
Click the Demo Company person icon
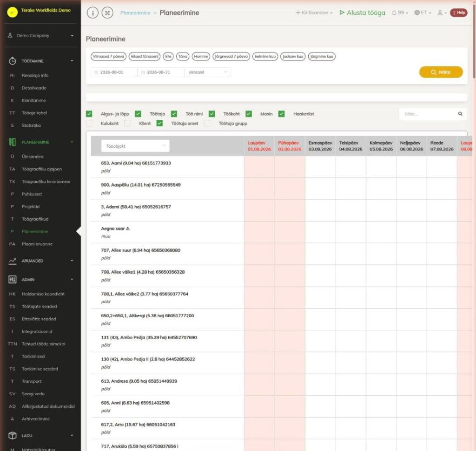pos(10,35)
